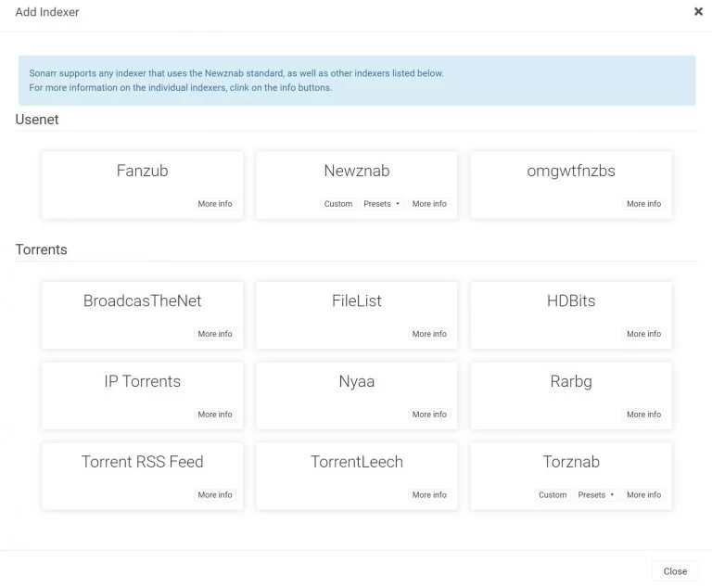The width and height of the screenshot is (712, 588).
Task: Select the IP Torrents indexer card
Action: point(142,382)
